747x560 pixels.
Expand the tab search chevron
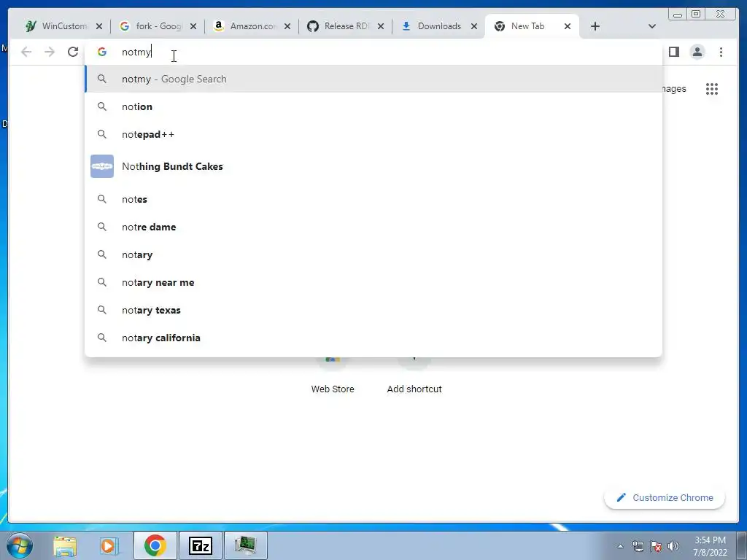pos(652,26)
